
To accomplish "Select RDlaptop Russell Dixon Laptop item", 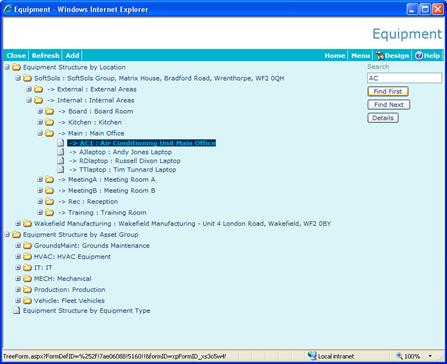I will (x=125, y=161).
